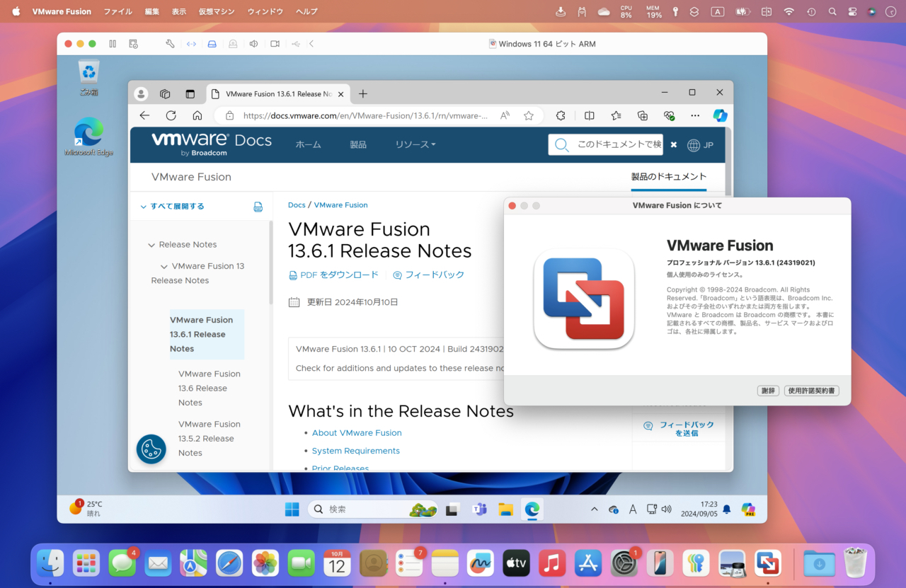This screenshot has width=906, height=588.
Task: Select the 製品のドキュメント tab
Action: click(x=669, y=177)
